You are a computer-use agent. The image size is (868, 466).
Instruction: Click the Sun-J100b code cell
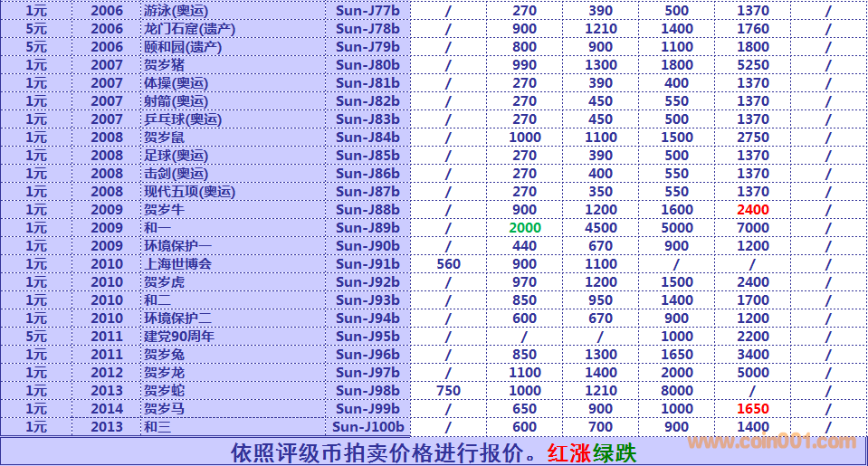(367, 427)
